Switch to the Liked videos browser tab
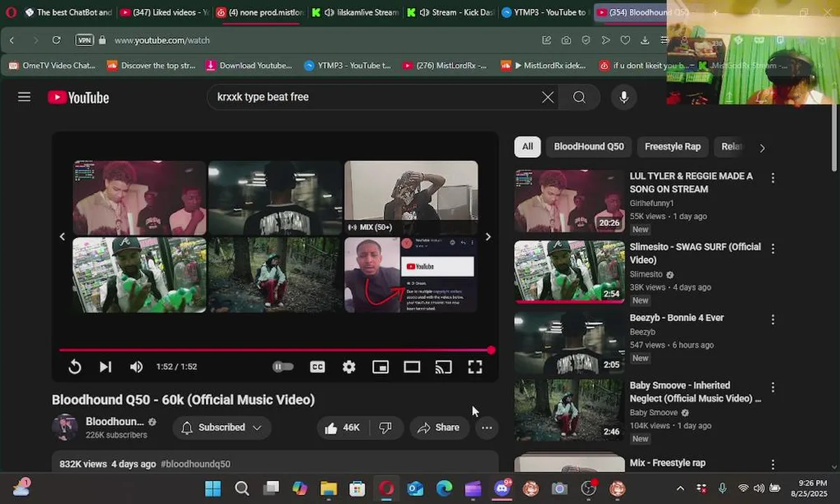This screenshot has width=840, height=504. pos(164,12)
